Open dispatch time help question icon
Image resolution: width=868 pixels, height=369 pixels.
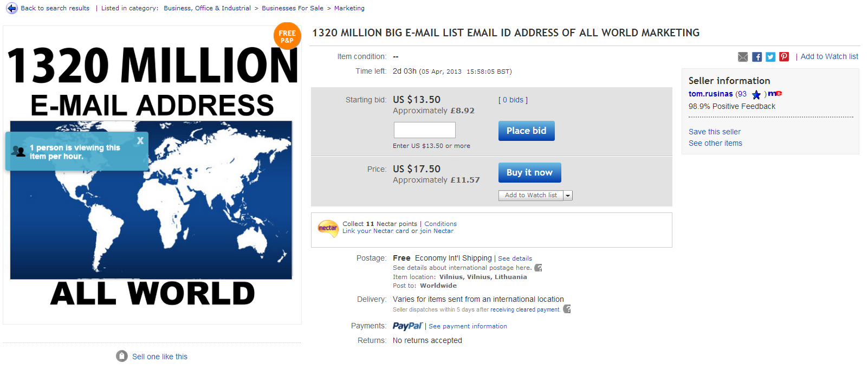[567, 309]
